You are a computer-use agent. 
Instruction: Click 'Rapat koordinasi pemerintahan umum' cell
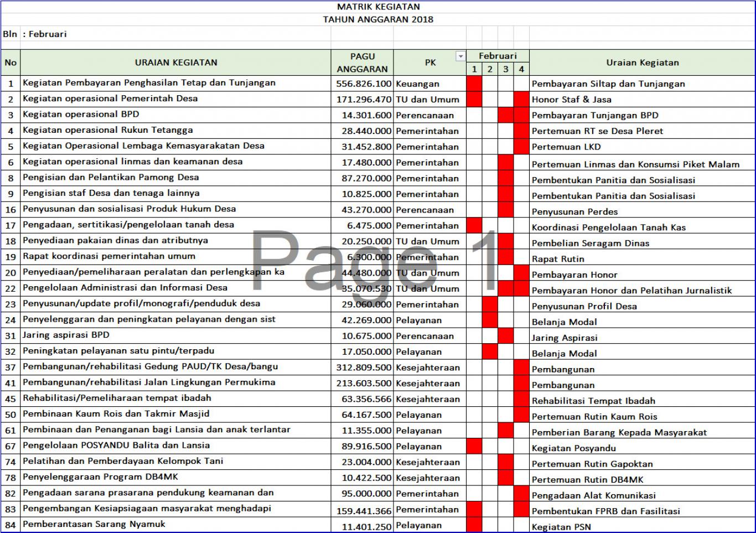(176, 257)
